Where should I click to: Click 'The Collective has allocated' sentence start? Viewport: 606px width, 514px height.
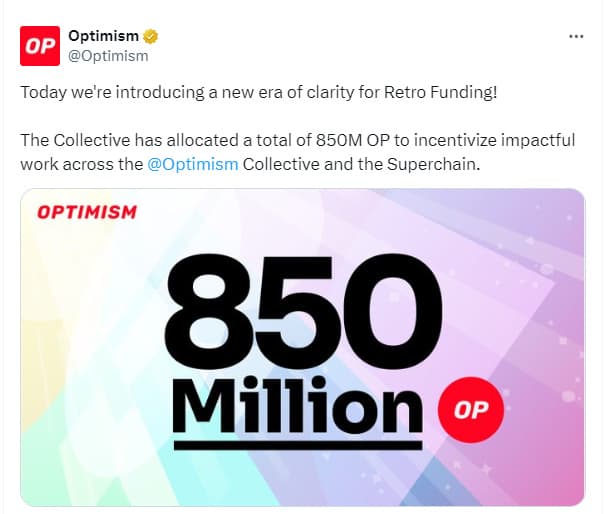pyautogui.click(x=129, y=140)
